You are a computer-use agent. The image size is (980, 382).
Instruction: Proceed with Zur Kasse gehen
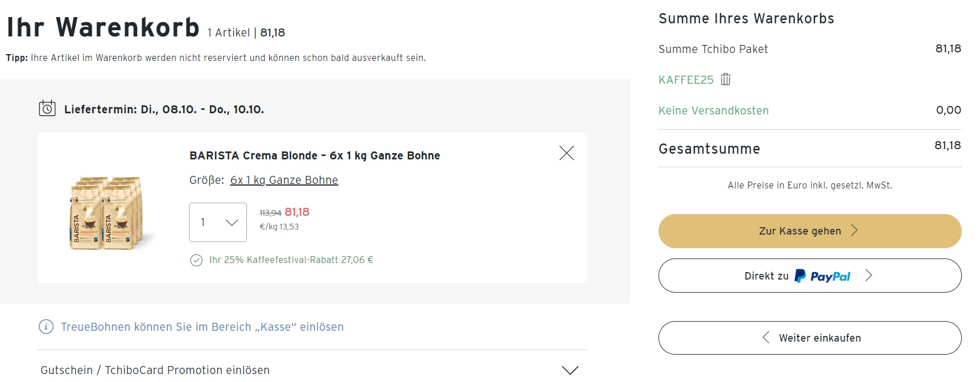800,231
